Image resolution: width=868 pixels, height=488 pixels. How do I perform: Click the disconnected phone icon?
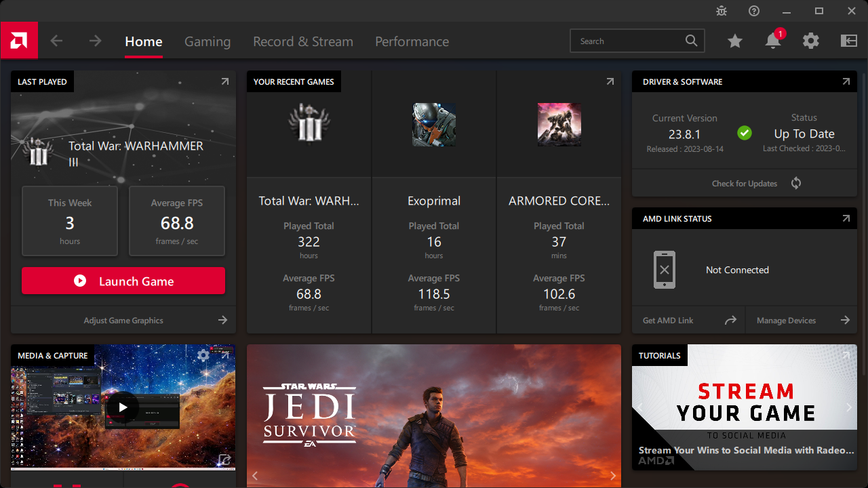tap(665, 270)
